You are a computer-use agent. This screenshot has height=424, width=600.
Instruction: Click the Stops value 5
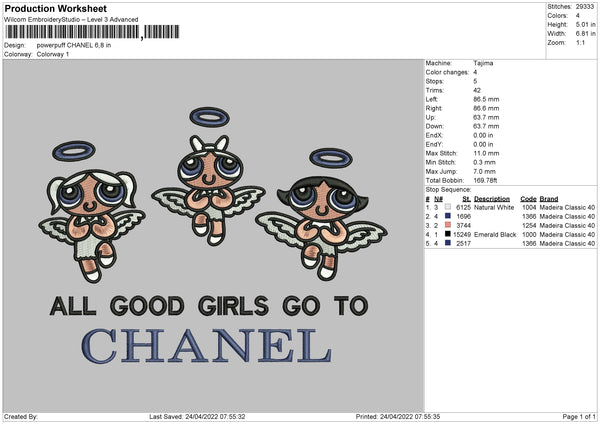pyautogui.click(x=475, y=81)
